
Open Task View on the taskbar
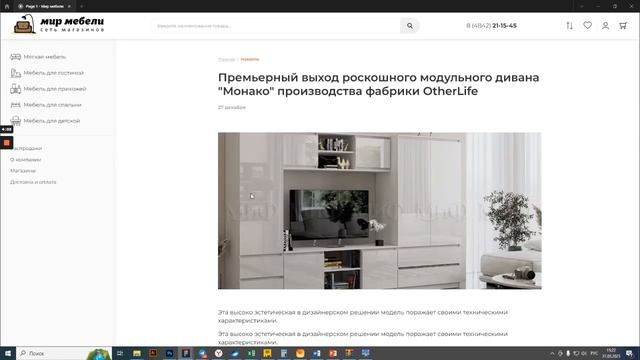click(120, 353)
